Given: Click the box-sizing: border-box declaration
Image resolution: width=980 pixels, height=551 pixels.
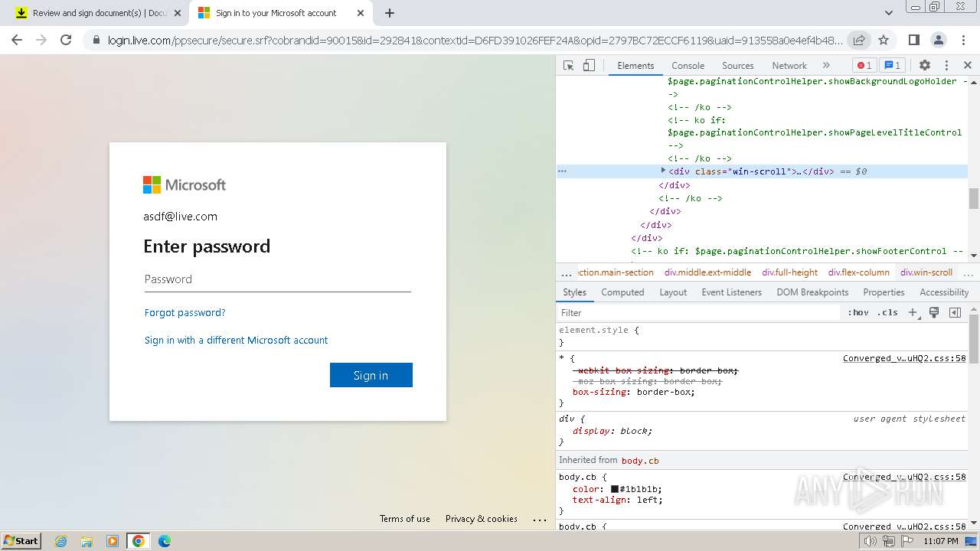Looking at the screenshot, I should click(x=634, y=392).
